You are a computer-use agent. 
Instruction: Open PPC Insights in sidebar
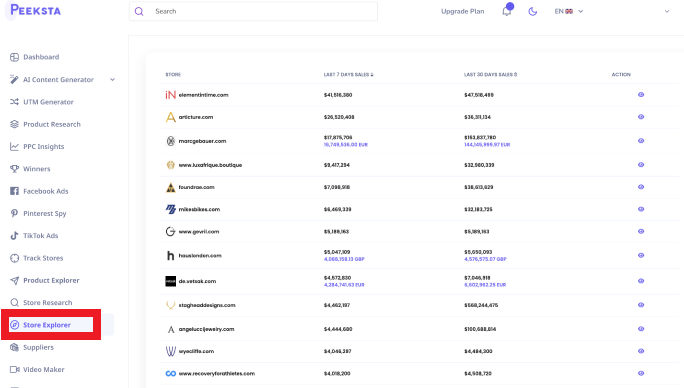pos(44,147)
